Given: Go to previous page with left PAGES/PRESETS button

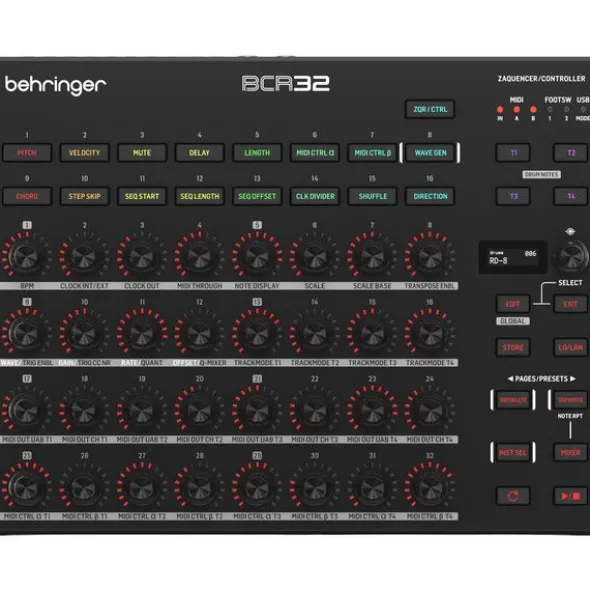Looking at the screenshot, I should click(513, 400).
